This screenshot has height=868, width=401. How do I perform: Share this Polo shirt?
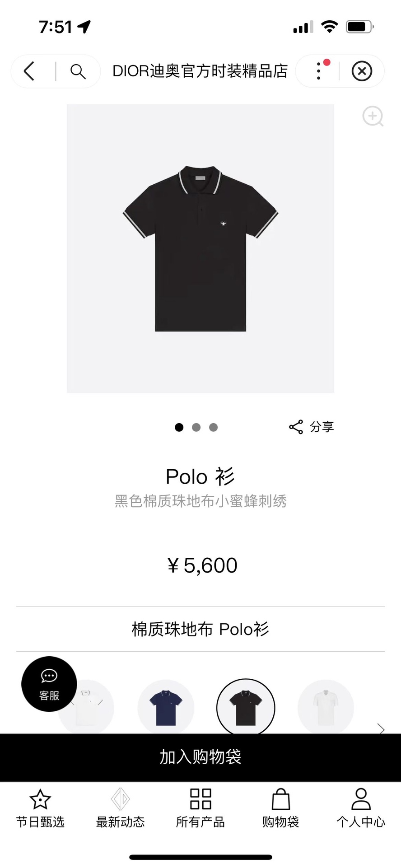pos(311,427)
